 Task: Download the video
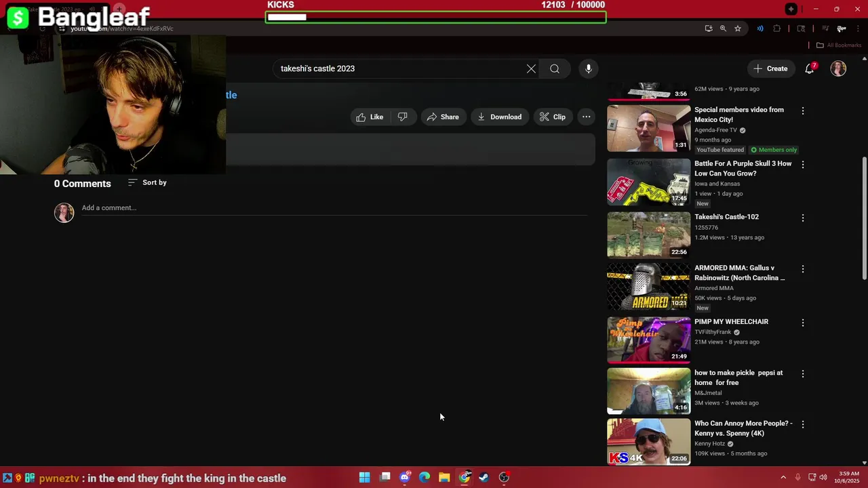tap(500, 117)
